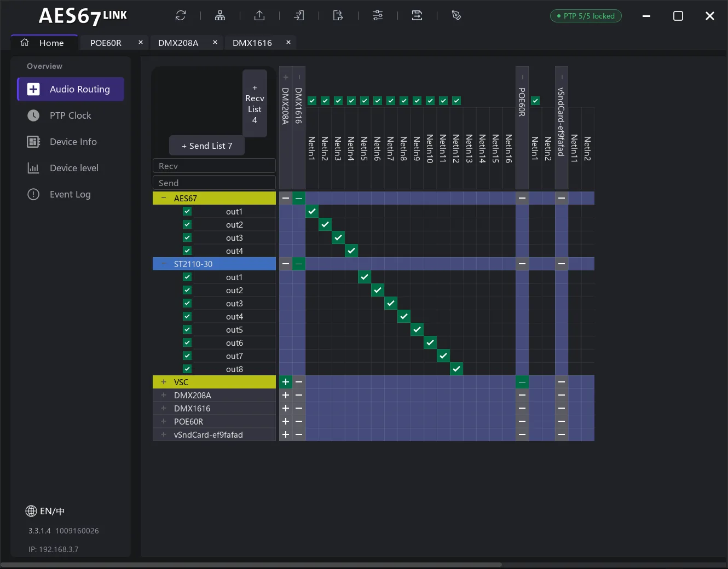Click the horizontal scrollbar at bottom
Image resolution: width=728 pixels, height=569 pixels.
pos(251,564)
